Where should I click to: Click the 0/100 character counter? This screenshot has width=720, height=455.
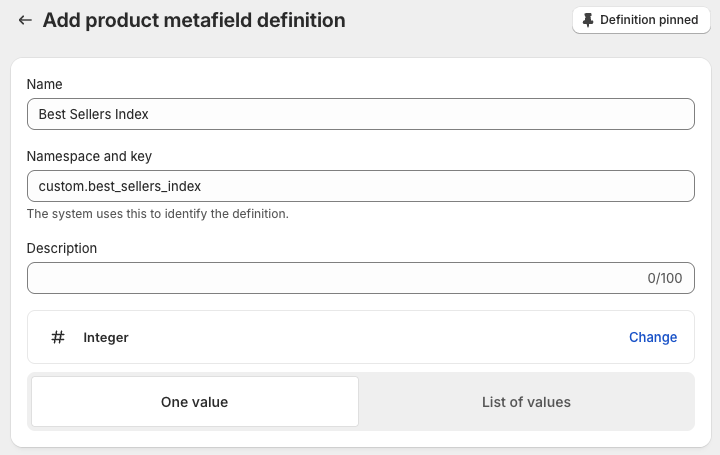(x=664, y=278)
